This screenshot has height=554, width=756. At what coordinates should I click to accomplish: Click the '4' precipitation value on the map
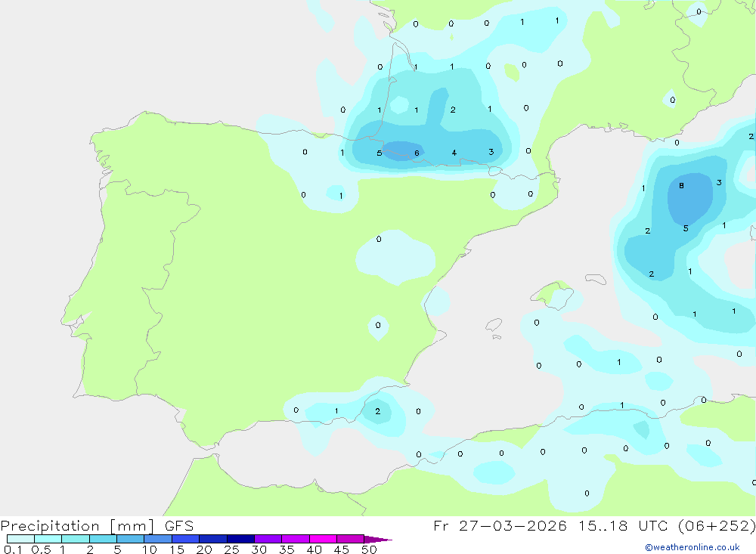[x=454, y=153]
